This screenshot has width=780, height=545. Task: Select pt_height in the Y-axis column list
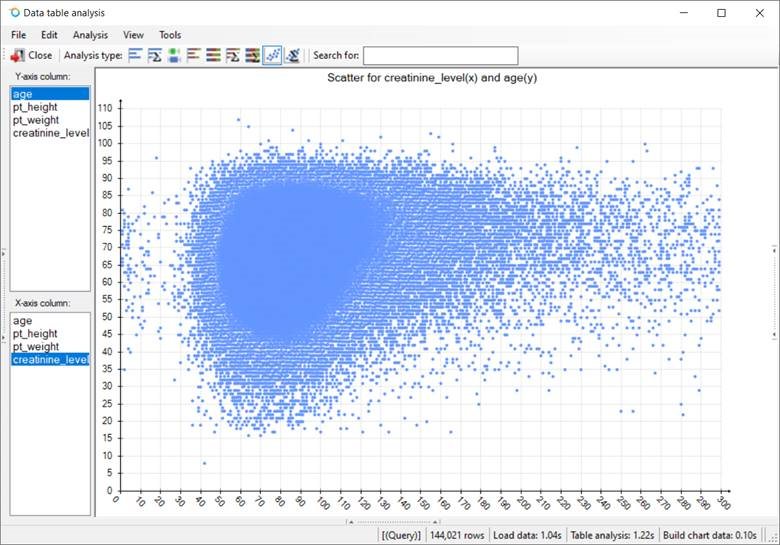coord(35,107)
